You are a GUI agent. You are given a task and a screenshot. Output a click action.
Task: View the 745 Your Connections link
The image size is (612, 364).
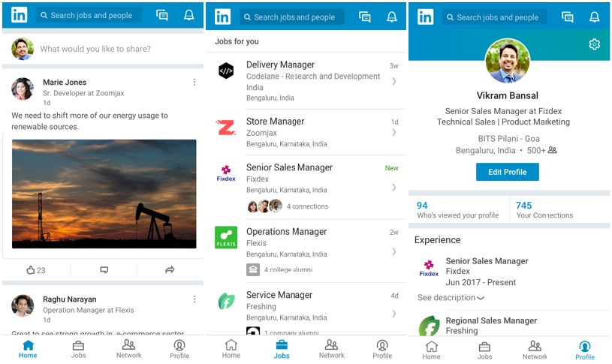coord(544,210)
